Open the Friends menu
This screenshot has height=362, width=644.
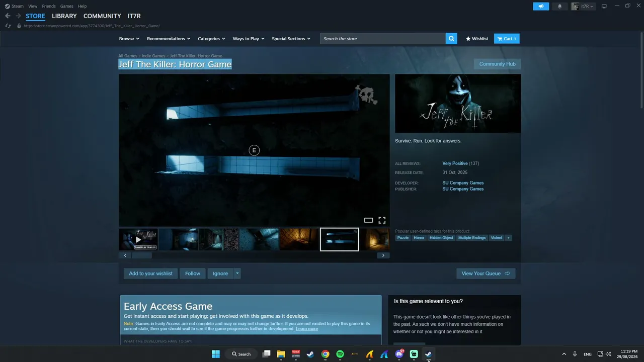point(49,6)
